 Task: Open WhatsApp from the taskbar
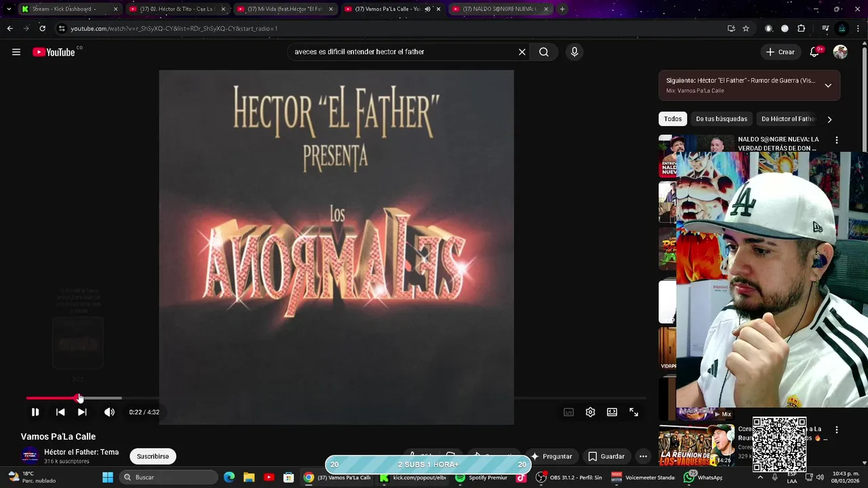[703, 477]
